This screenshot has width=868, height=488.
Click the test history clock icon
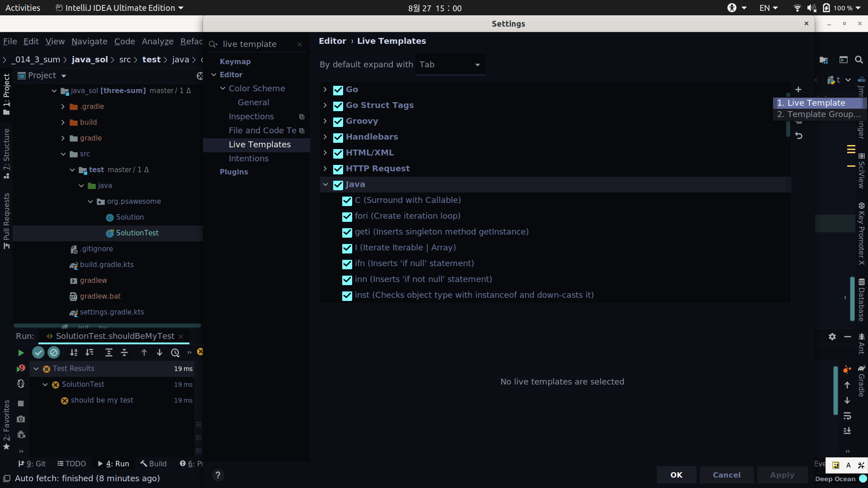pos(175,352)
